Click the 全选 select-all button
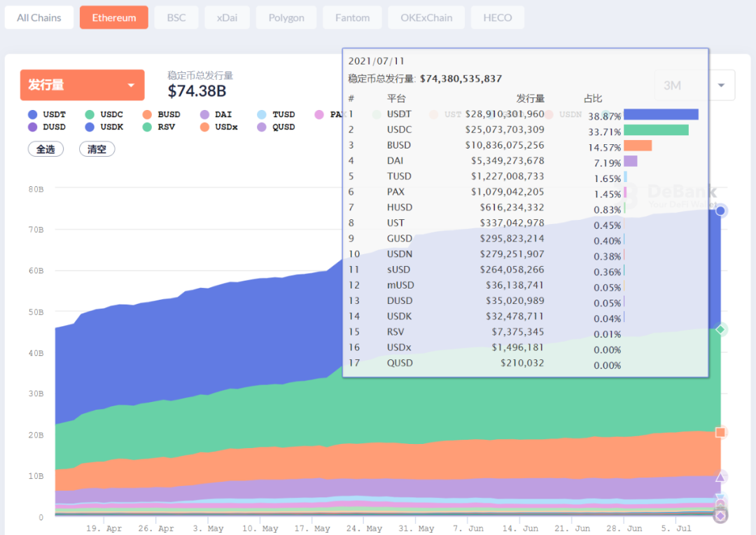Screen dimensions: 756x535 45,149
